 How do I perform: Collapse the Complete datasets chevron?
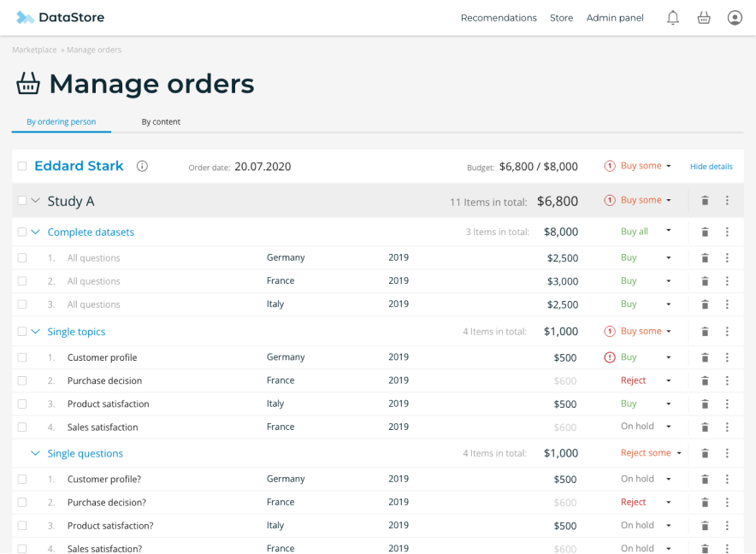click(35, 232)
